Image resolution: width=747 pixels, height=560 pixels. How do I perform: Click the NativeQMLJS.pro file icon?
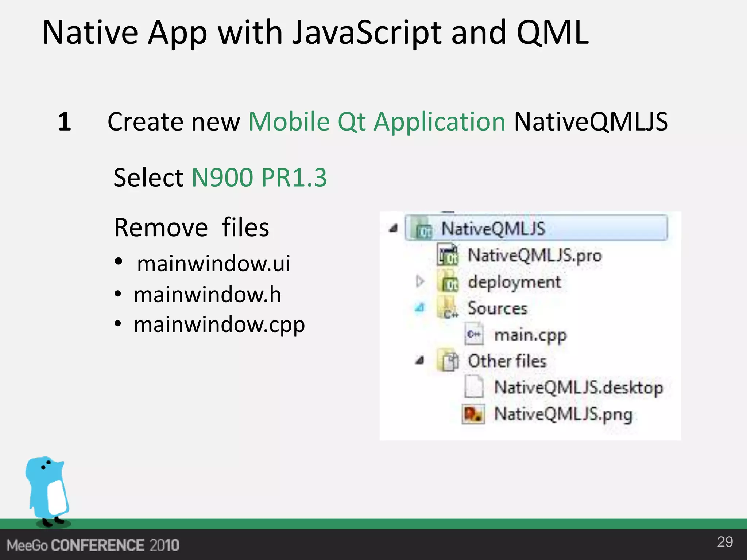pos(448,255)
